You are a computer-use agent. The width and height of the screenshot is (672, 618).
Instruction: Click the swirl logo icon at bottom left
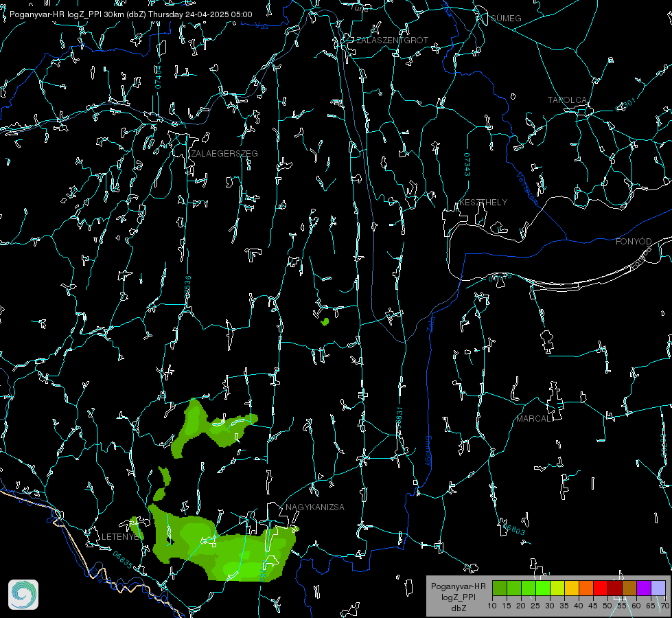coord(23,595)
